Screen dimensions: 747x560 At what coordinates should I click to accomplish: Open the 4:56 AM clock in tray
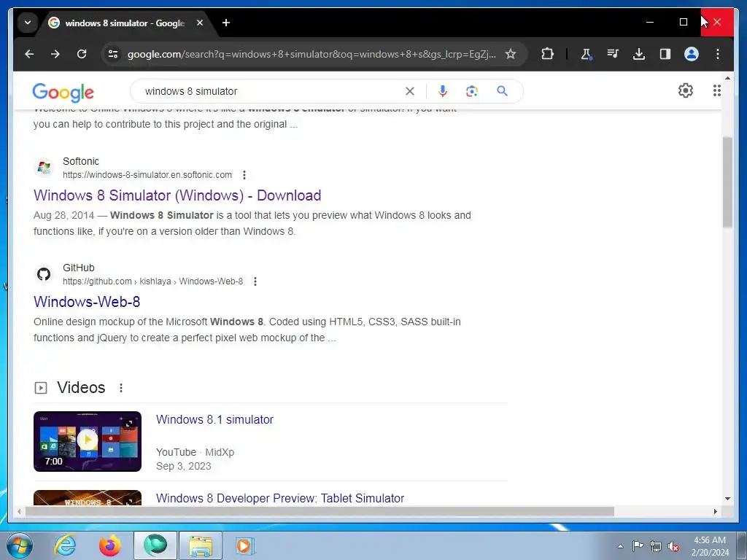point(710,546)
